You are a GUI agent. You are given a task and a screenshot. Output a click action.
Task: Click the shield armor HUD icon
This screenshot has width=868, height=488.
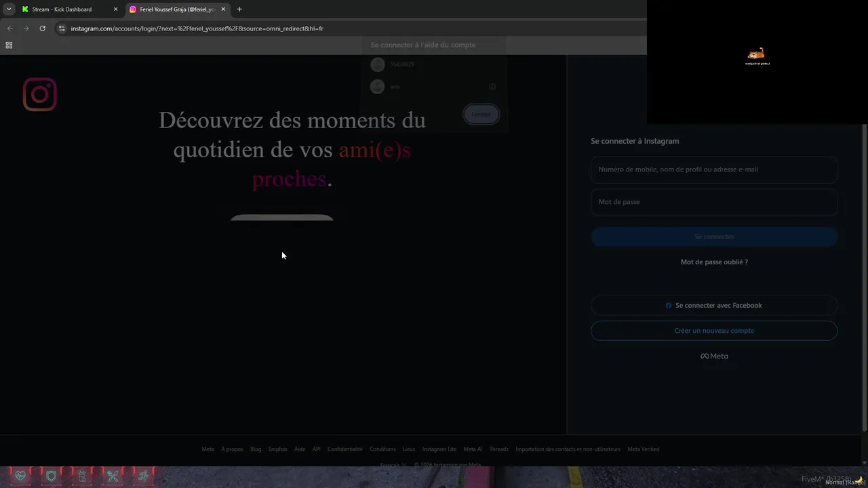[51, 476]
